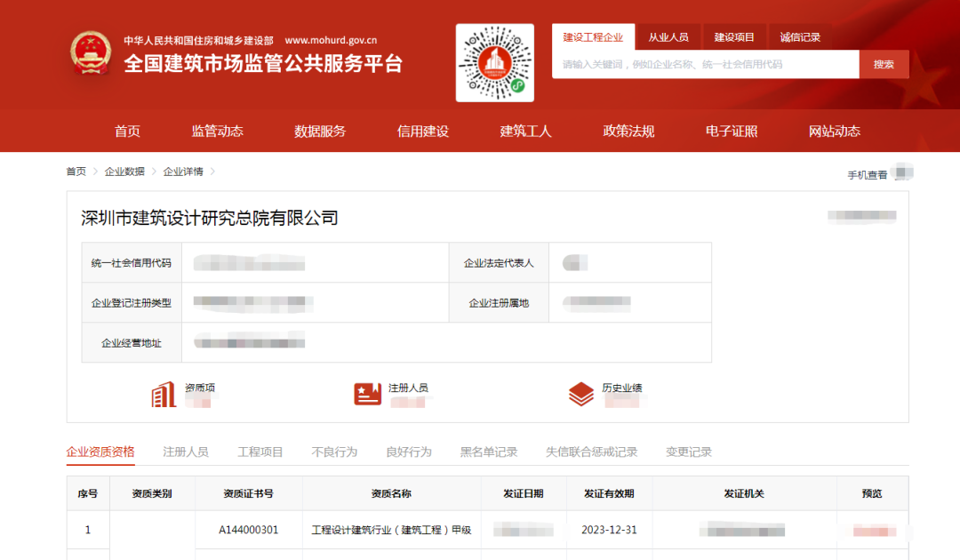
Task: Select the 诚信记录 search tab
Action: (x=800, y=37)
